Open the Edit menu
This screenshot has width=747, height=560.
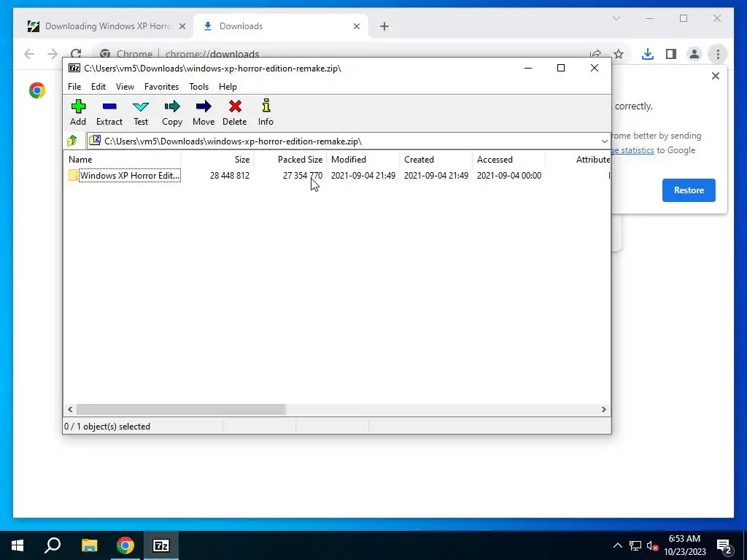[98, 87]
